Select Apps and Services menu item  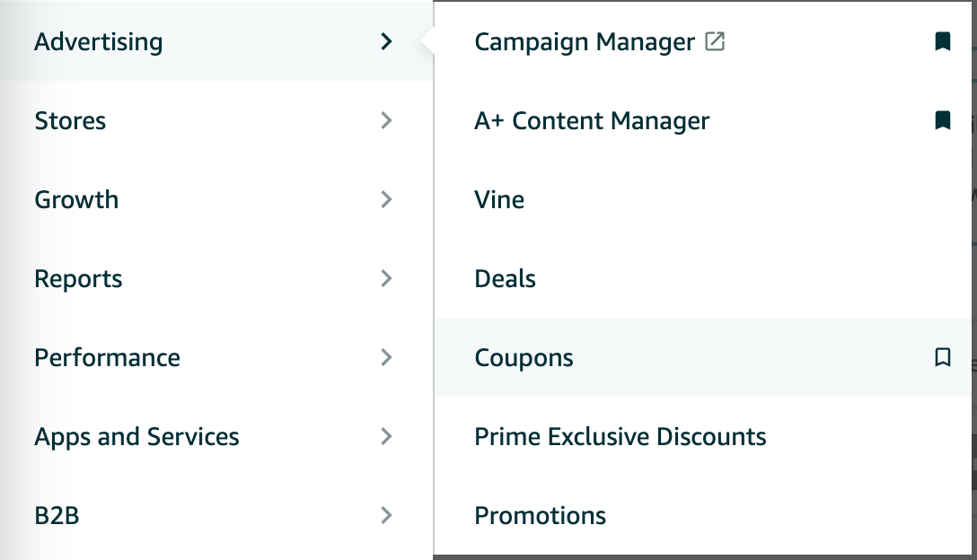pos(136,436)
